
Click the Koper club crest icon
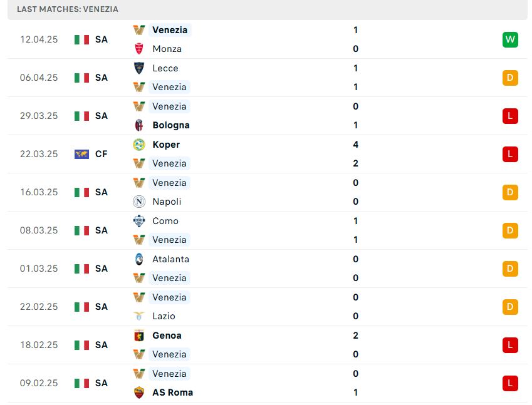pos(139,145)
